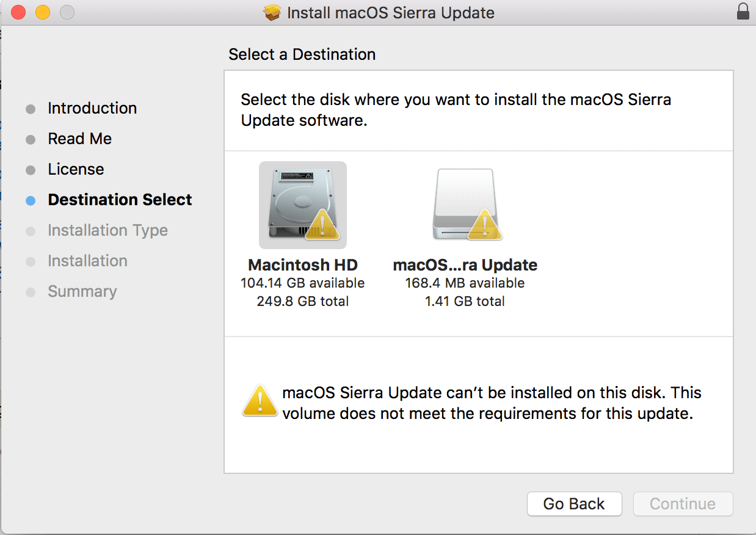Select the Macintosh HD disk icon
This screenshot has width=756, height=535.
pos(303,205)
